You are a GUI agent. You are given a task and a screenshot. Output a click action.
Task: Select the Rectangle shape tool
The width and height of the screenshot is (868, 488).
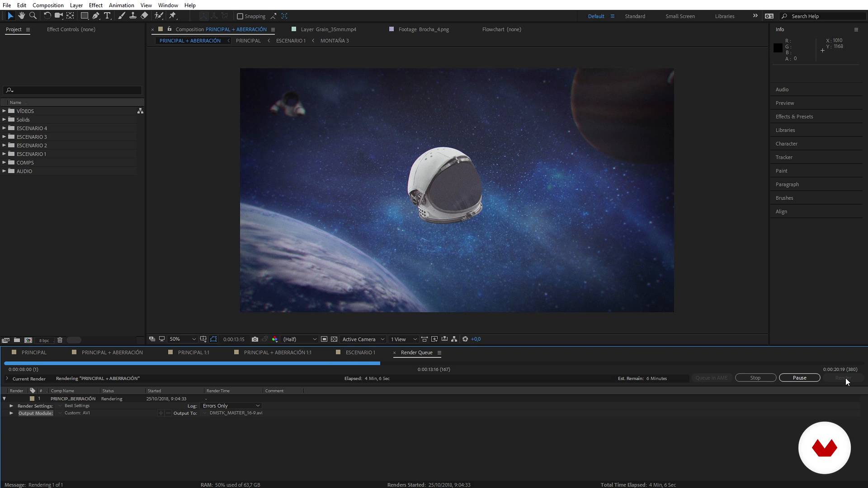tap(84, 16)
